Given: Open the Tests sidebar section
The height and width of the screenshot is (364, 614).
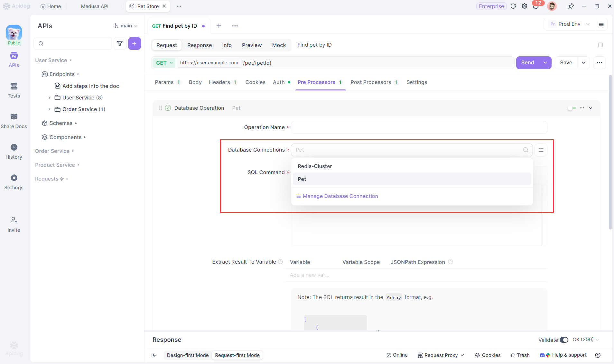Looking at the screenshot, I should pyautogui.click(x=14, y=90).
